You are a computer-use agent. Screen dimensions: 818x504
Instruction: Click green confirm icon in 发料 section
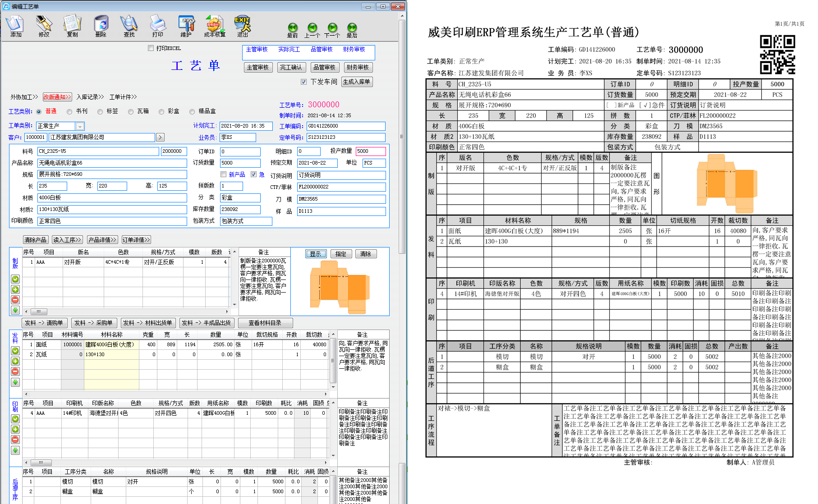tap(15, 351)
